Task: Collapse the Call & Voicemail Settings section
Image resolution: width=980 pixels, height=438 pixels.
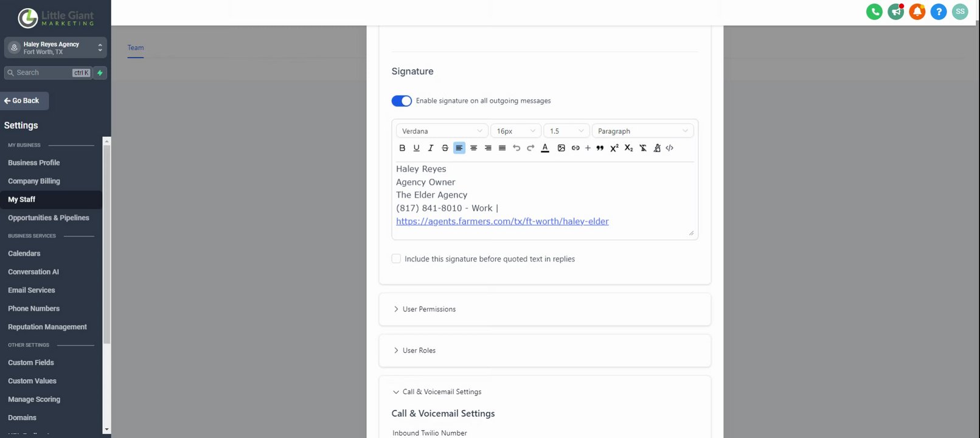Action: click(x=437, y=392)
